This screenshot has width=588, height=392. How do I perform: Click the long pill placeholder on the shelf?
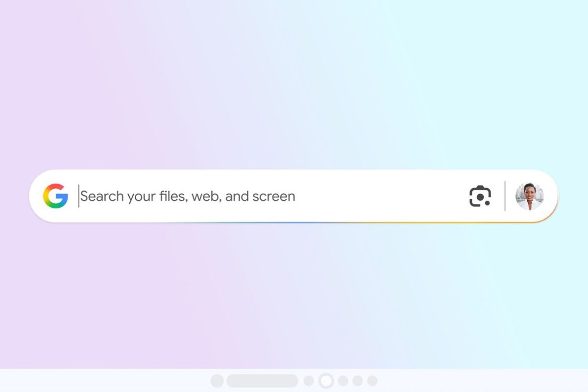point(262,381)
